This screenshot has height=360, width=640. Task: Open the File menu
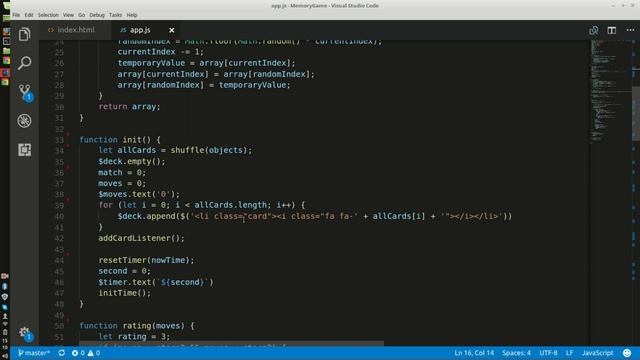click(x=16, y=15)
